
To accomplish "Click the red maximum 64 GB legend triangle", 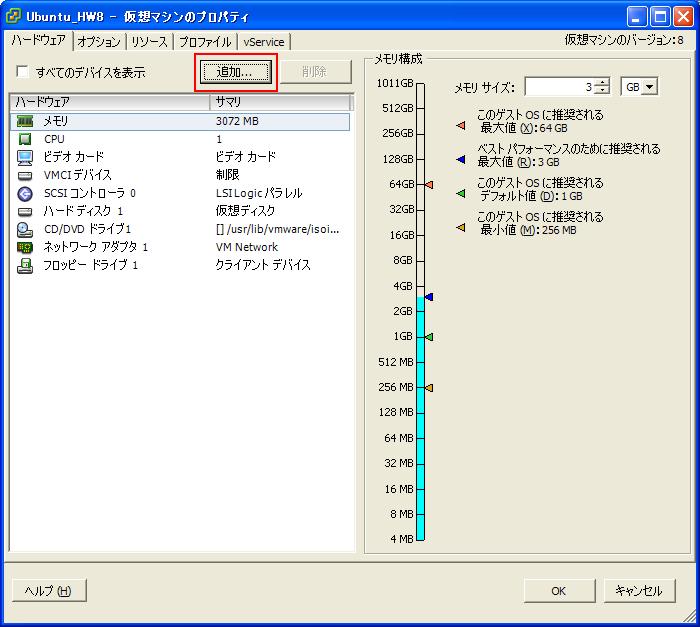I will coord(461,125).
